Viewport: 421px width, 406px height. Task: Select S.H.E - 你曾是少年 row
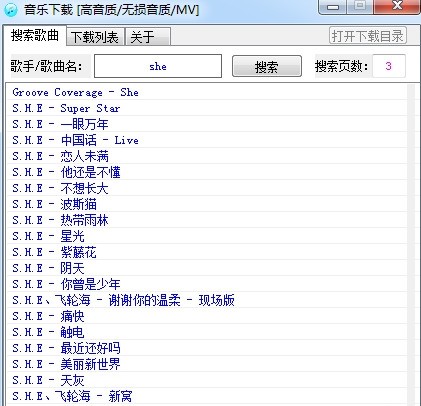tap(207, 284)
